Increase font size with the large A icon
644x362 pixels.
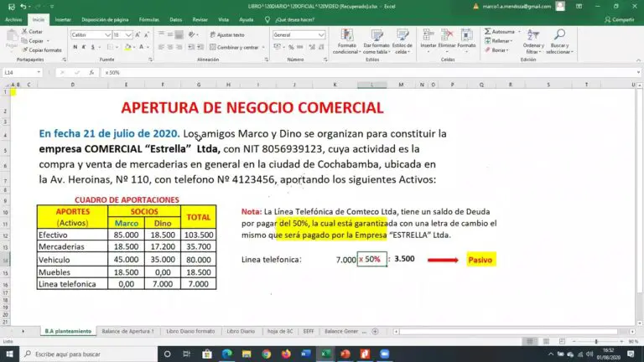click(138, 35)
